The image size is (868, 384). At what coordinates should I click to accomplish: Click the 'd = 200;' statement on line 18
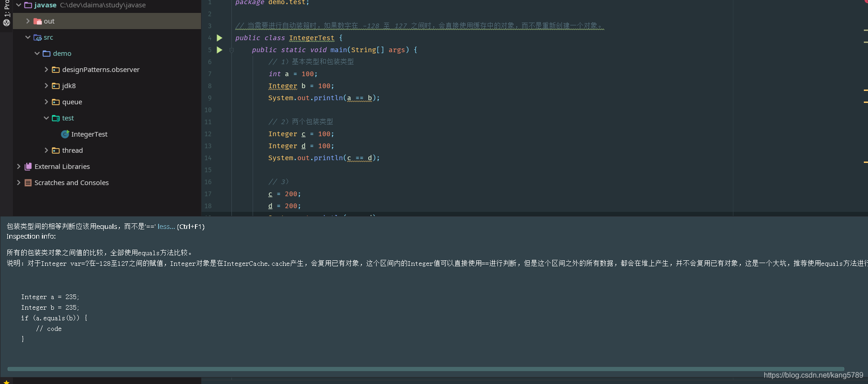pyautogui.click(x=284, y=206)
